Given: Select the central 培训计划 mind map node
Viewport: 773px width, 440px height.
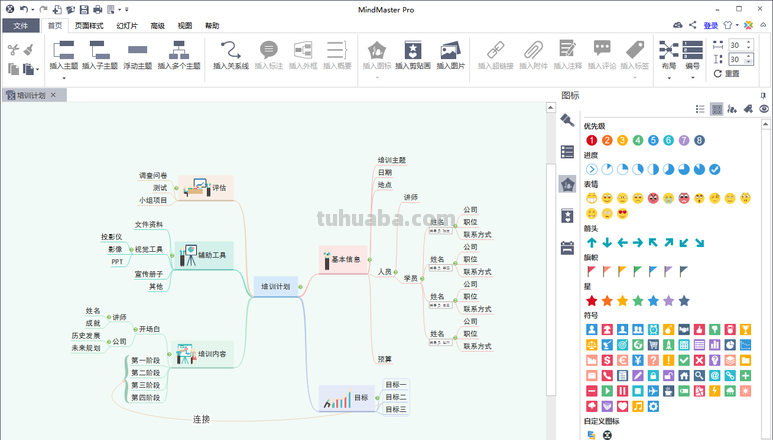Looking at the screenshot, I should pos(275,287).
